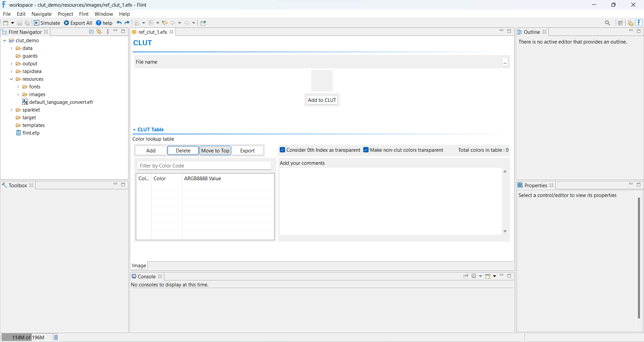Image resolution: width=644 pixels, height=342 pixels.
Task: Collapse all in Flint Navigator
Action: [x=91, y=31]
